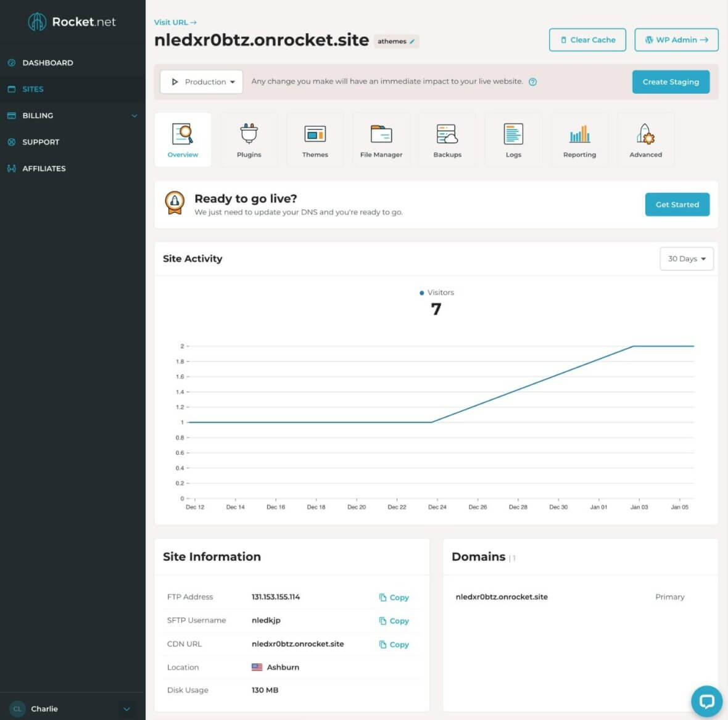Open the Reporting bar chart icon
Viewport: 728px width, 720px height.
click(579, 134)
